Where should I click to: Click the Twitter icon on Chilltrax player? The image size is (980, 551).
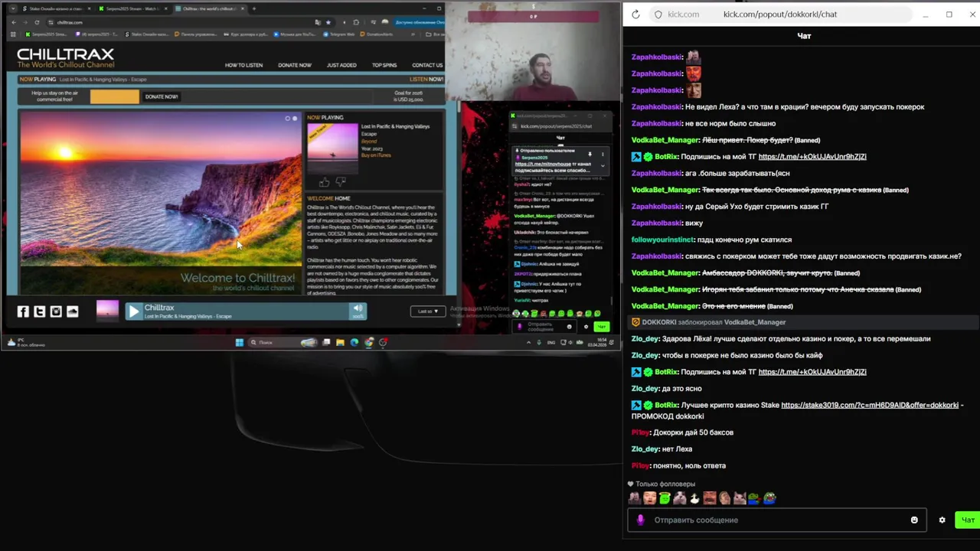[x=39, y=311]
